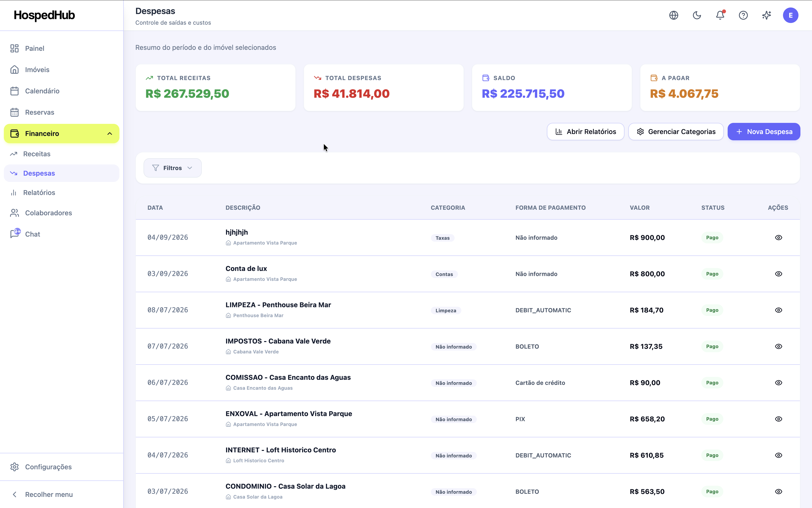812x508 pixels.
Task: Click Total Despesas card
Action: (384, 88)
